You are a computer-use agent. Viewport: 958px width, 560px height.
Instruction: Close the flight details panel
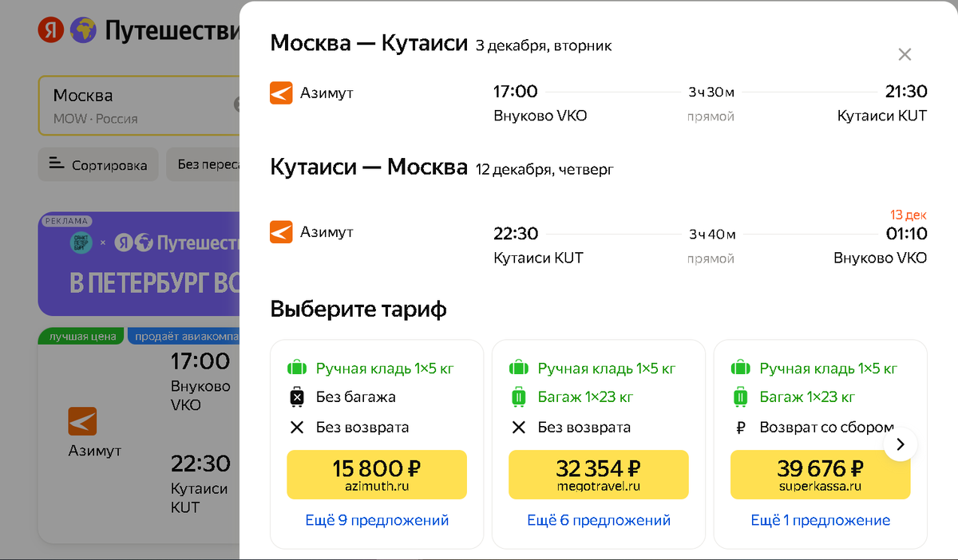(905, 54)
